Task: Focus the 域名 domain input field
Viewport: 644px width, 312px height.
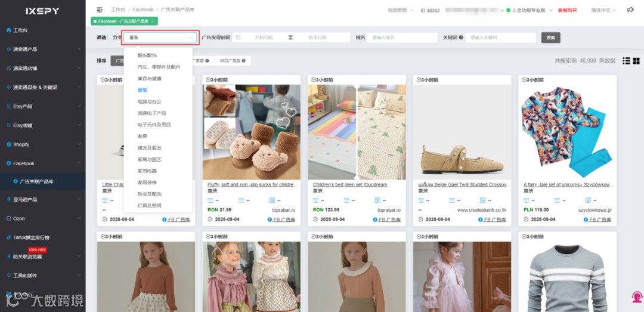Action: tap(402, 38)
